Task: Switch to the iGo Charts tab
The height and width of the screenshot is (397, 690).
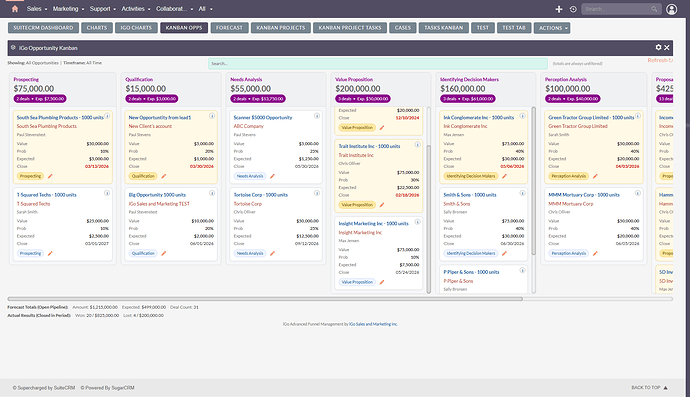Action: [136, 28]
